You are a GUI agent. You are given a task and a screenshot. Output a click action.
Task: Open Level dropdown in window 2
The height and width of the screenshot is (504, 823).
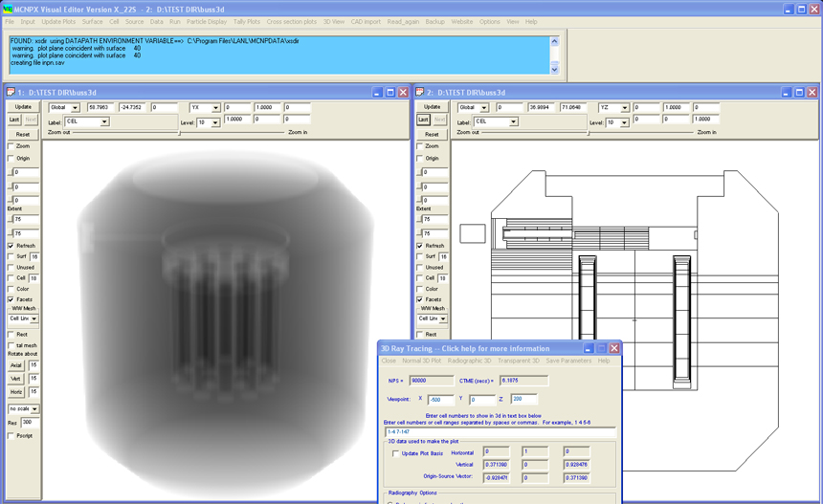[624, 122]
